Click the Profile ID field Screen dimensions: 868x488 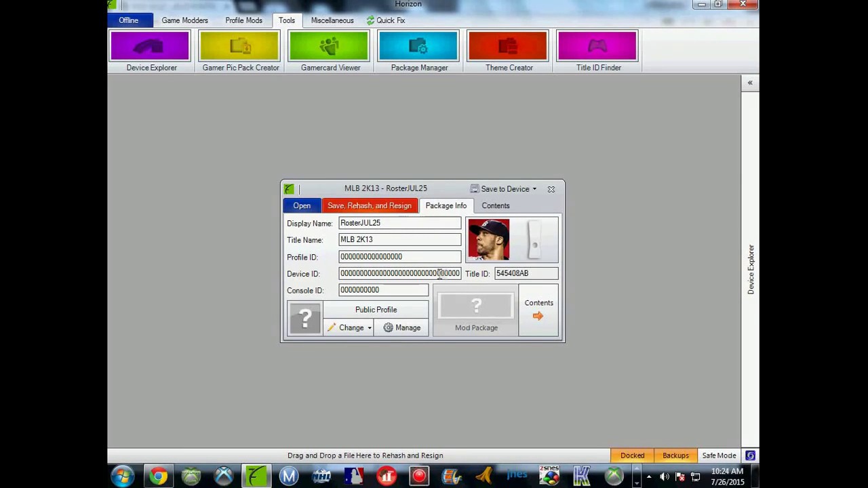400,256
